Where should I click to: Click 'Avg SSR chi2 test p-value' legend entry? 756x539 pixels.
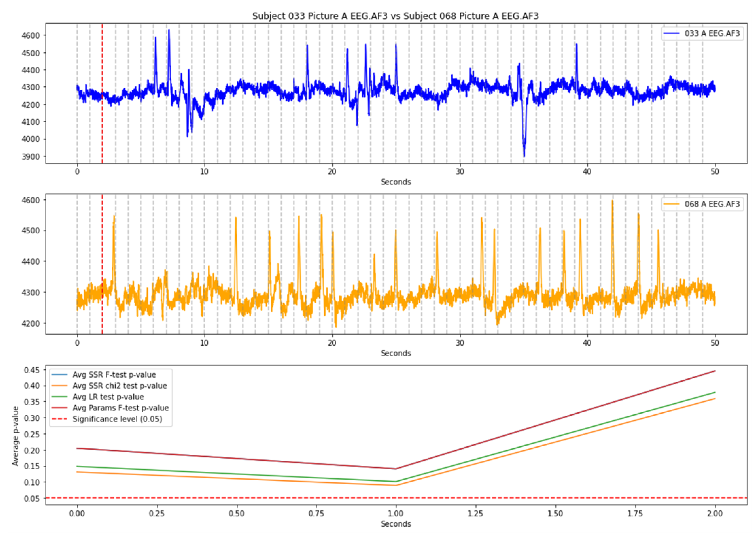click(x=120, y=386)
